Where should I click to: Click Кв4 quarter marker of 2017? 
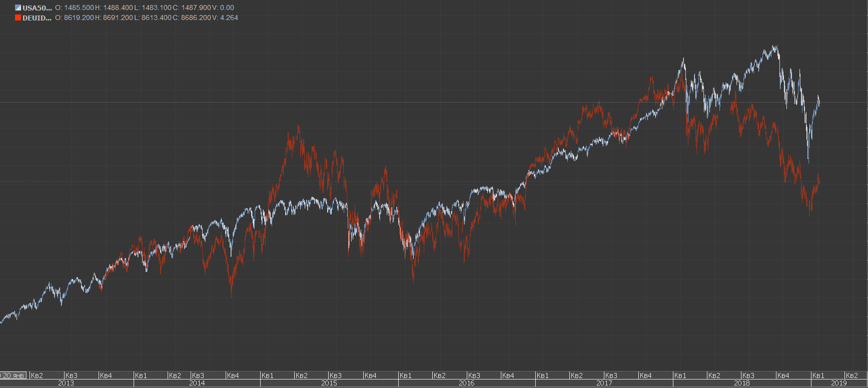tap(646, 375)
